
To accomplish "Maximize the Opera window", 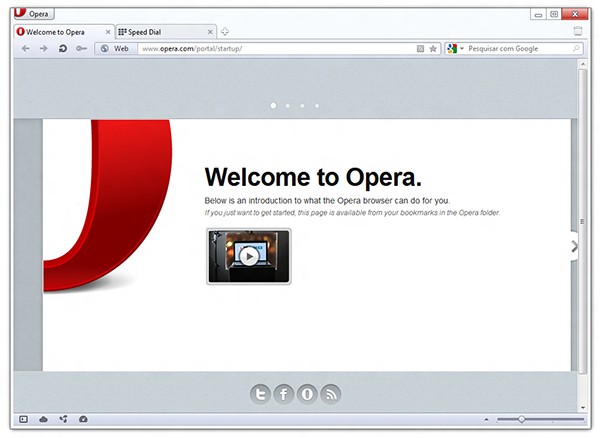I will [x=554, y=15].
